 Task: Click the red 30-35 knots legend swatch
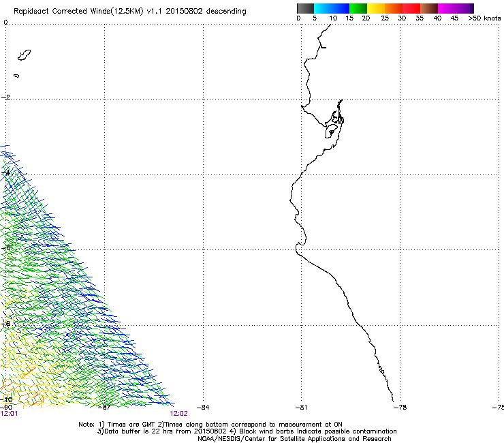tap(411, 8)
